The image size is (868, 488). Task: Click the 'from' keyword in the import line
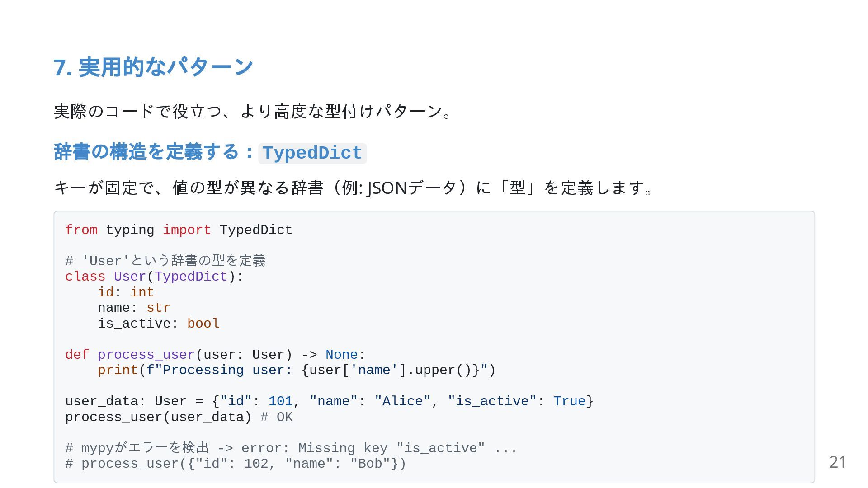pos(81,230)
